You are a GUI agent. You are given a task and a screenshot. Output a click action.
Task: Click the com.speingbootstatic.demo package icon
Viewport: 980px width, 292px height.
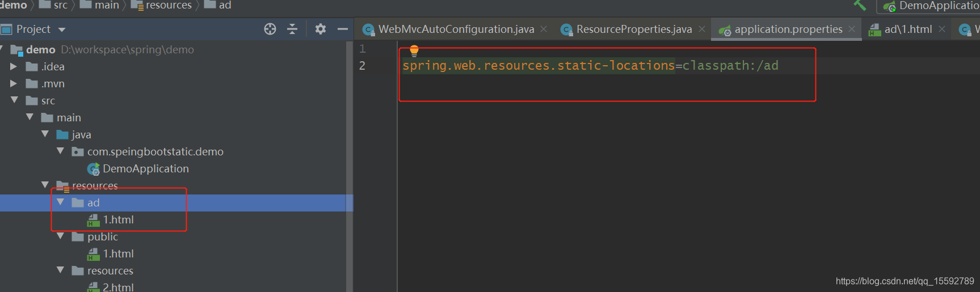click(x=78, y=152)
